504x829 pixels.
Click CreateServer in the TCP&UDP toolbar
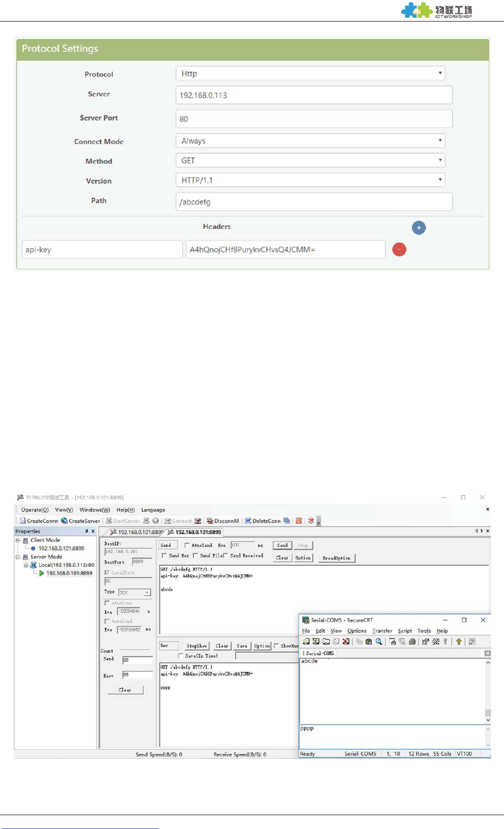[x=81, y=520]
